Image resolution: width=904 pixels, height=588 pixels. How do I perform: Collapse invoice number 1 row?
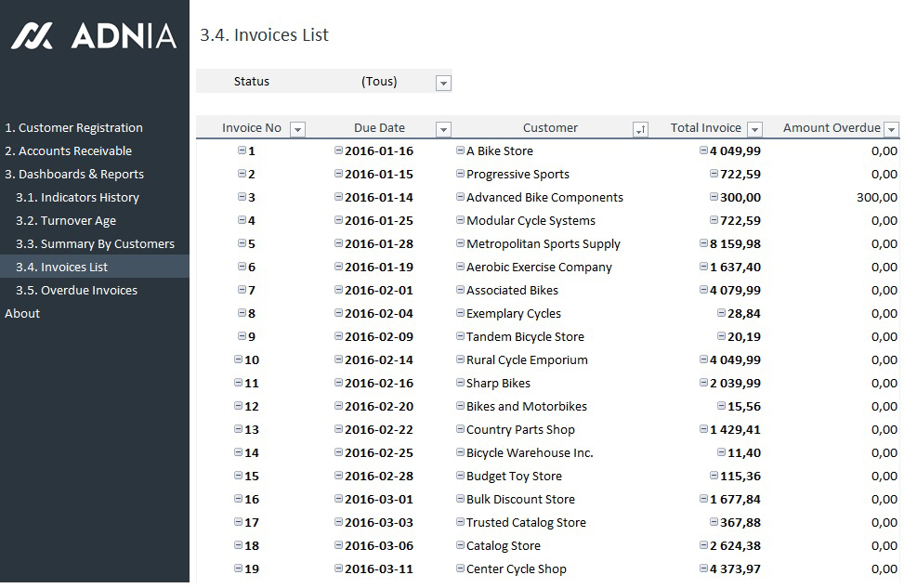point(242,150)
